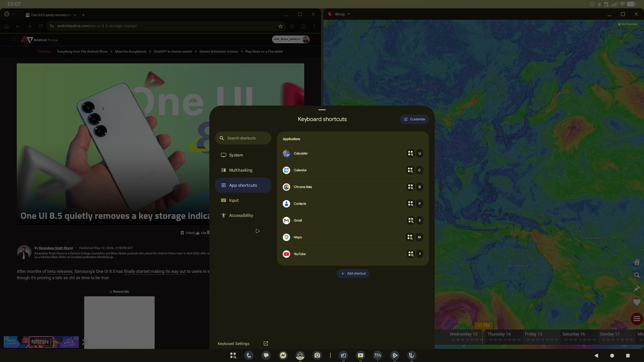Select the Input category
Viewport: 644px width, 362px height.
click(x=243, y=200)
